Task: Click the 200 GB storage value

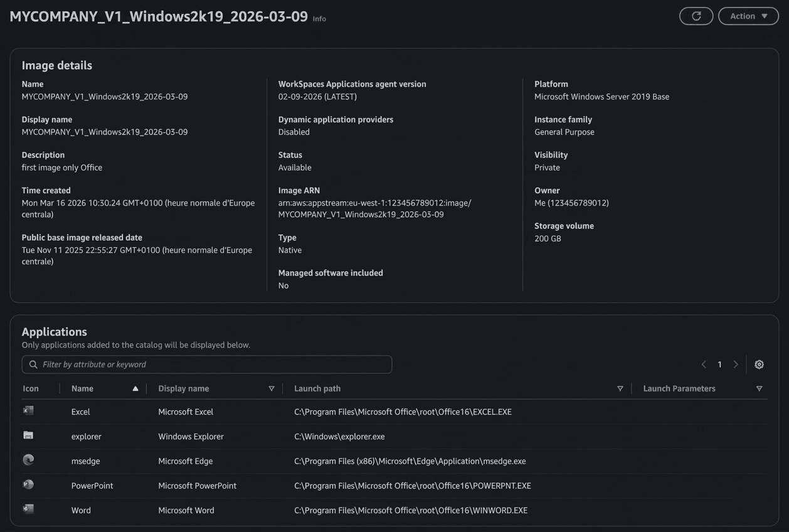Action: click(x=548, y=239)
